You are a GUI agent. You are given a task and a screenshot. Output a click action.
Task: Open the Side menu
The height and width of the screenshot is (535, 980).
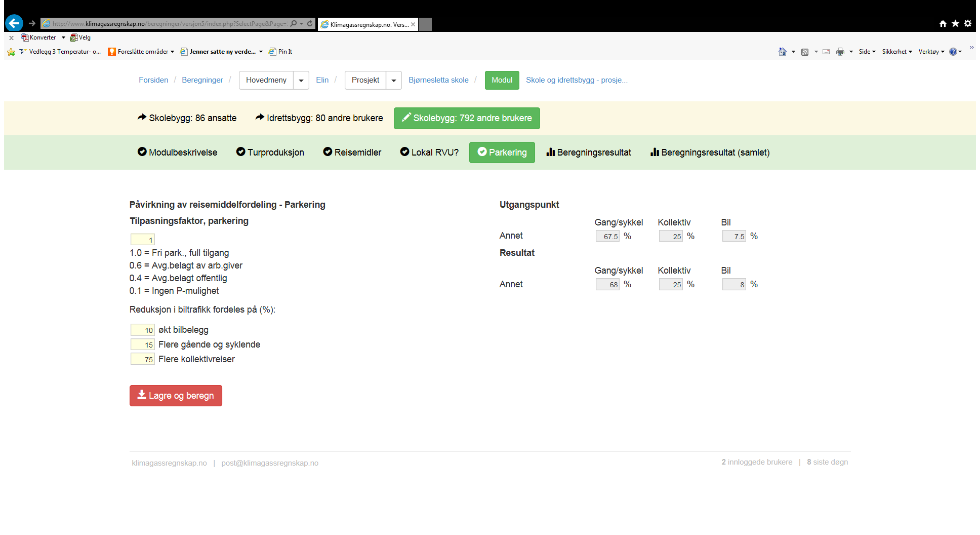click(x=867, y=52)
